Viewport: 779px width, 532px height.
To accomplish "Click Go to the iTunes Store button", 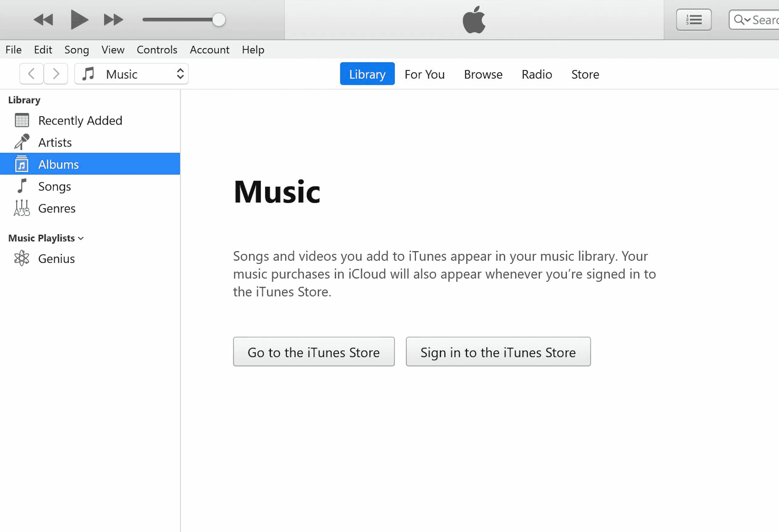I will (x=314, y=352).
